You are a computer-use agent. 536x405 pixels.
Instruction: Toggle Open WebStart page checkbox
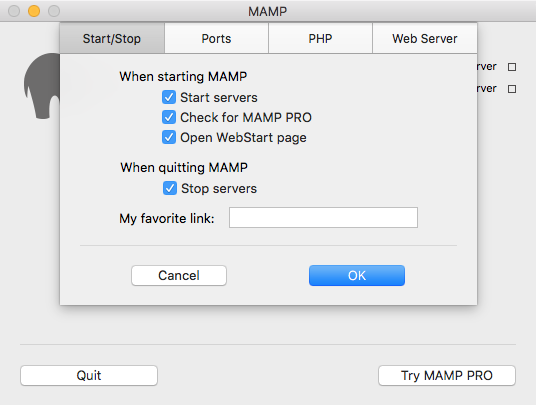[x=169, y=137]
